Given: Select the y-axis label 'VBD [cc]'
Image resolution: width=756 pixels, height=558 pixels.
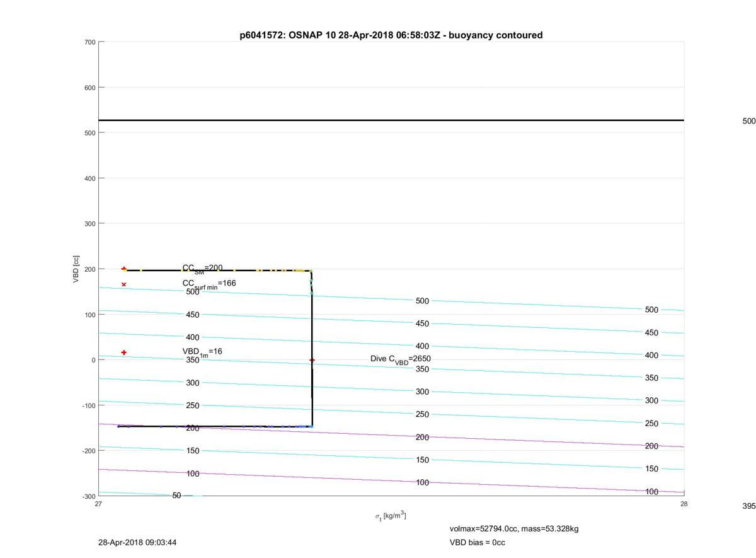Looking at the screenshot, I should point(76,269).
